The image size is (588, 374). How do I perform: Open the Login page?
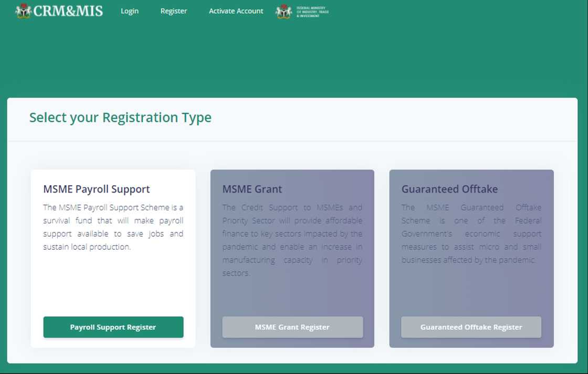click(x=130, y=10)
